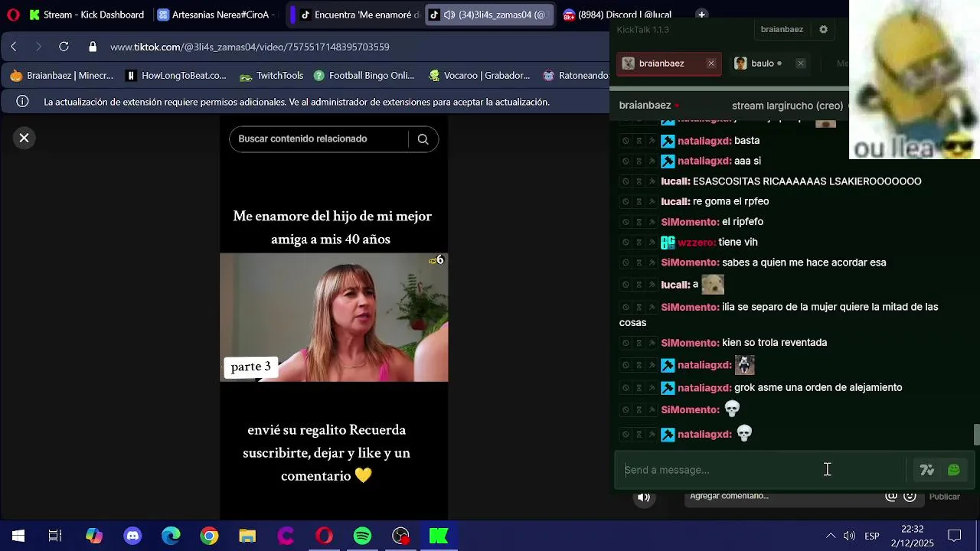Viewport: 980px width, 551px height.
Task: Open a new browser tab
Action: point(701,14)
